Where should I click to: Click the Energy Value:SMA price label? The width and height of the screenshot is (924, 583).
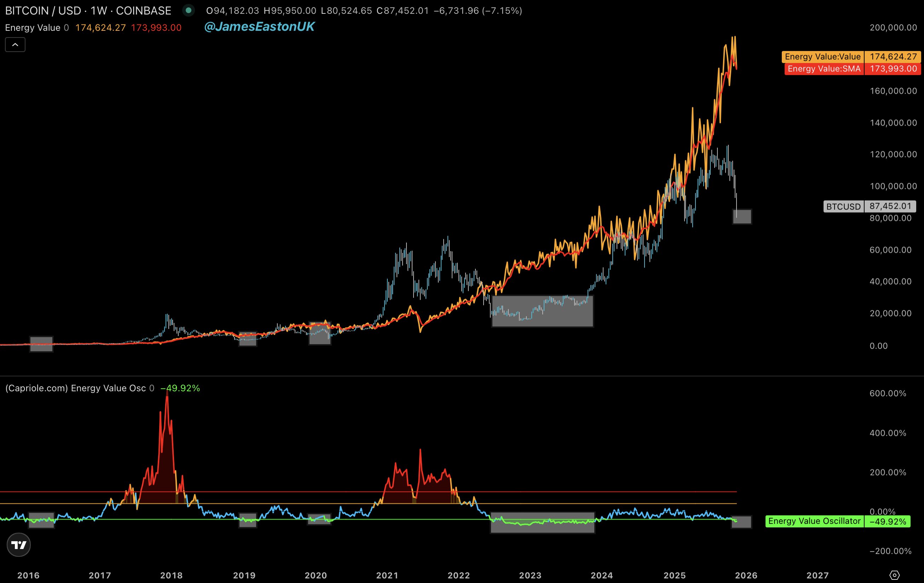824,69
